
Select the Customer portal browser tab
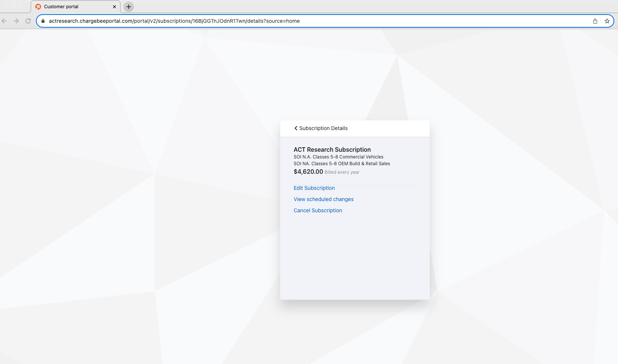coord(76,7)
